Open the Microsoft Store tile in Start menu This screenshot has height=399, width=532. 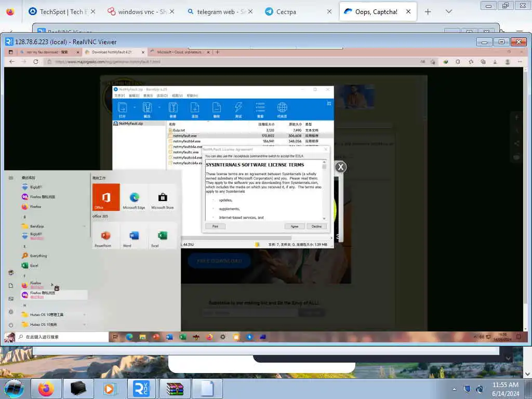(163, 197)
